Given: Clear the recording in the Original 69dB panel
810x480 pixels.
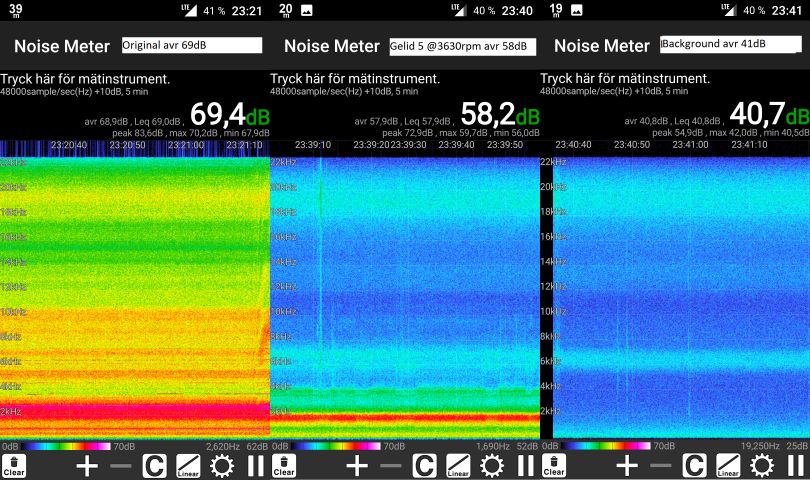Looking at the screenshot, I should click(14, 466).
